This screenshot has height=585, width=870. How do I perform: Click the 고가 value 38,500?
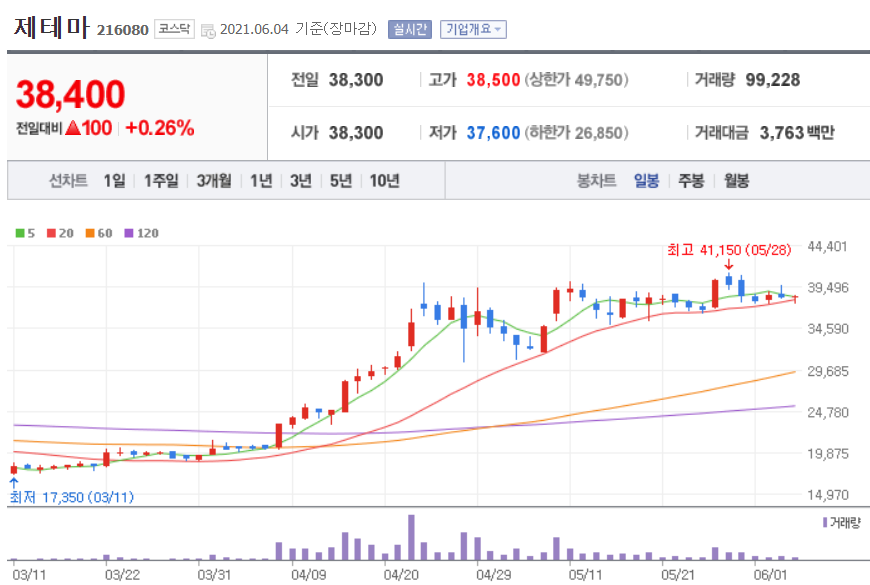click(x=493, y=80)
